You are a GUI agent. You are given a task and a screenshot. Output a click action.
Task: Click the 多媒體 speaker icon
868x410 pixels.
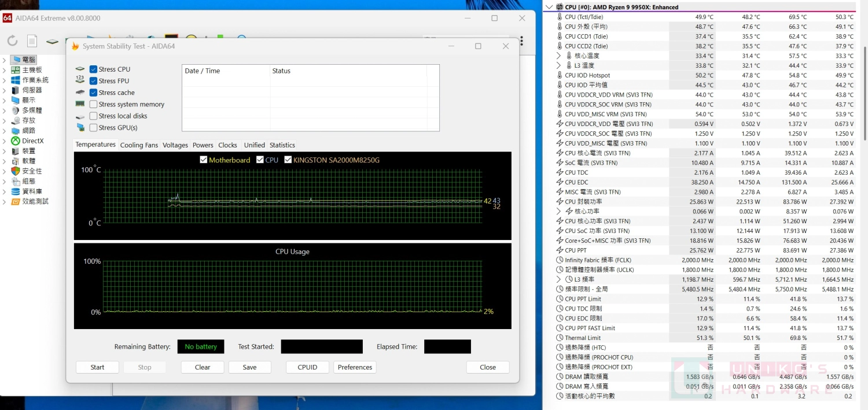(x=15, y=110)
